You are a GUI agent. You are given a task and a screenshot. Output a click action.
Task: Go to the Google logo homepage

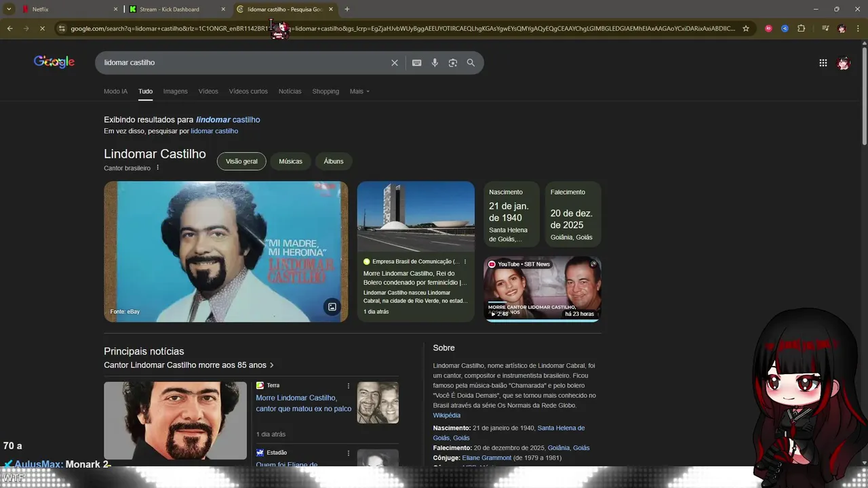(x=54, y=62)
